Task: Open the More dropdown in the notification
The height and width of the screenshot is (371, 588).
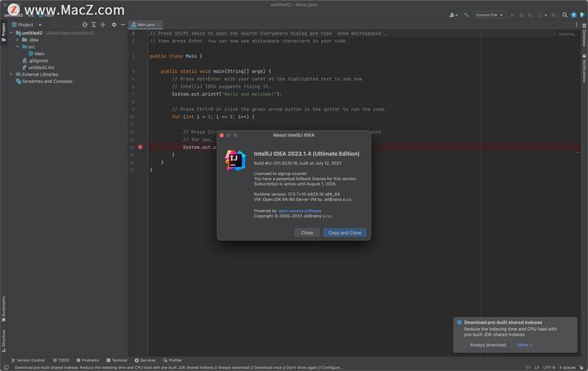Action: point(525,345)
